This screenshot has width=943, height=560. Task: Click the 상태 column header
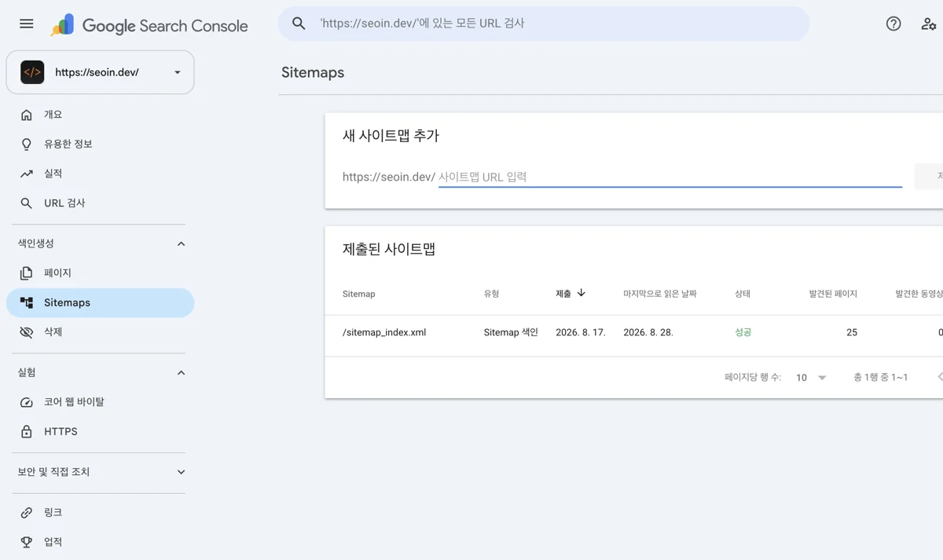click(743, 294)
